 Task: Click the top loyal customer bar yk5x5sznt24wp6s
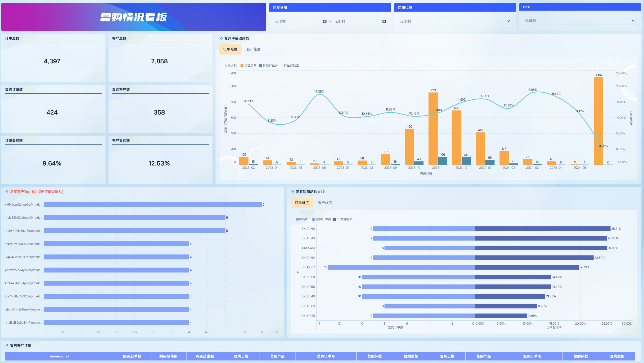point(152,204)
